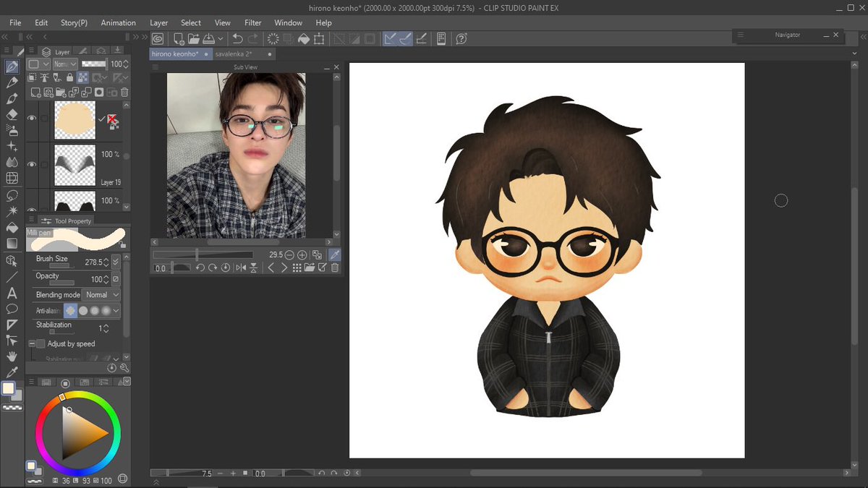This screenshot has width=868, height=488.
Task: Delete layer using trash icon
Action: click(x=124, y=93)
